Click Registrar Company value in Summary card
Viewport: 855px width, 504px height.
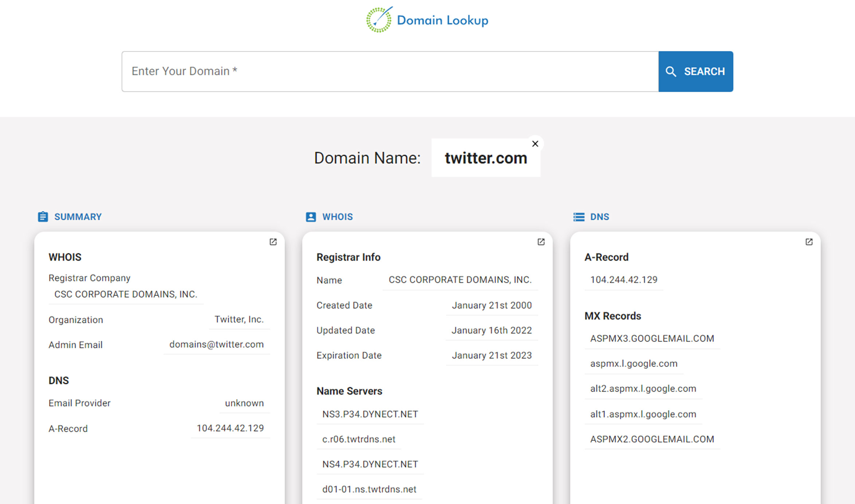pyautogui.click(x=126, y=294)
